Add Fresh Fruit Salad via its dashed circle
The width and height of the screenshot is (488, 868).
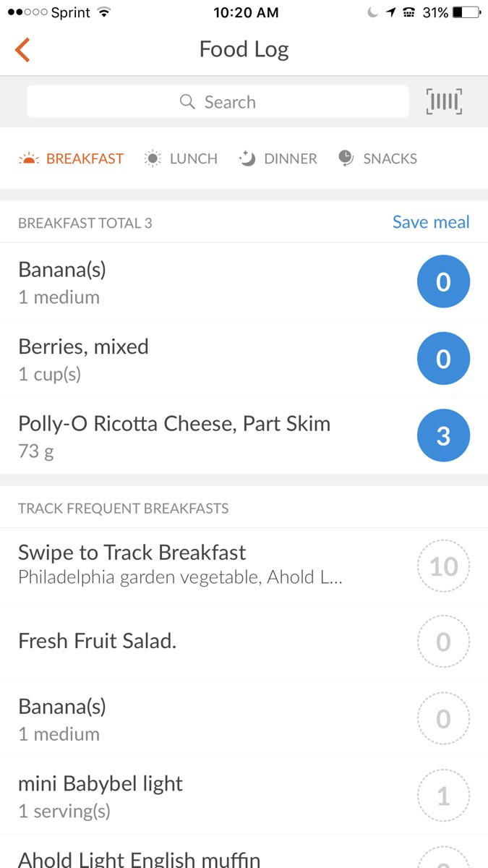coord(443,642)
